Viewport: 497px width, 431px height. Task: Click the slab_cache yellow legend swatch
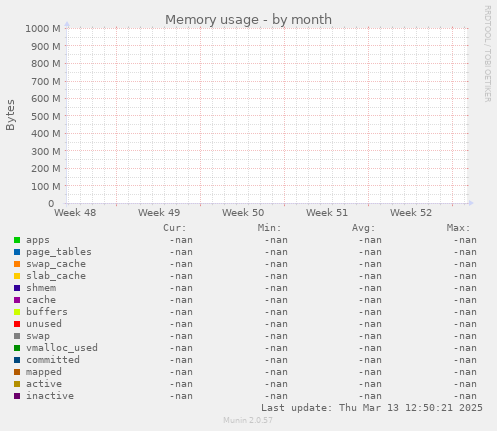point(17,276)
